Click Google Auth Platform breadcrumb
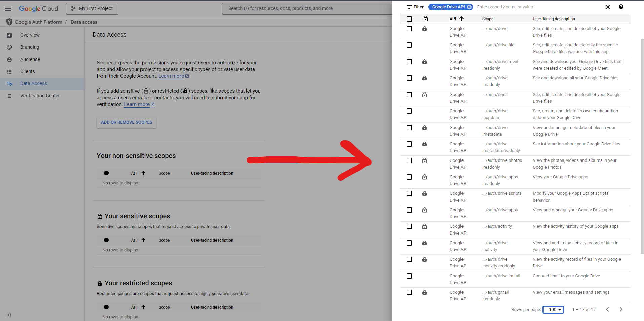This screenshot has height=321, width=644. 38,22
